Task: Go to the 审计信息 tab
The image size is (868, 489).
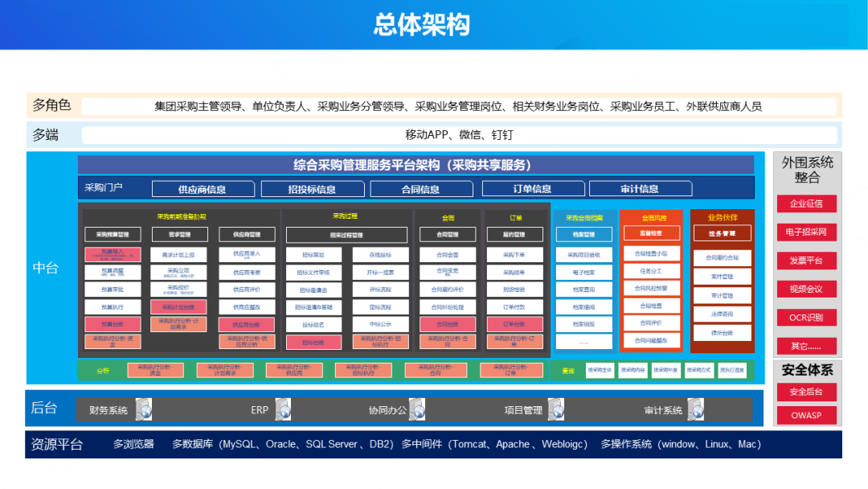Action: 640,189
